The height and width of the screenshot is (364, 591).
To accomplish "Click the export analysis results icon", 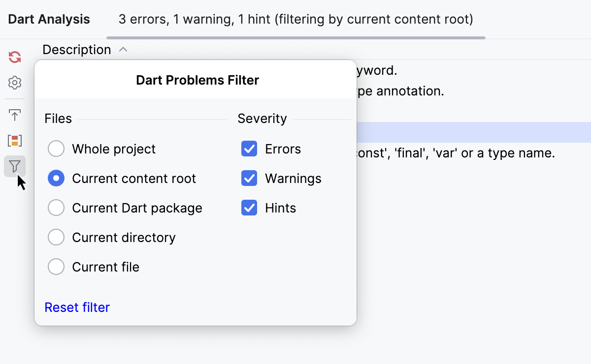I will coord(14,115).
